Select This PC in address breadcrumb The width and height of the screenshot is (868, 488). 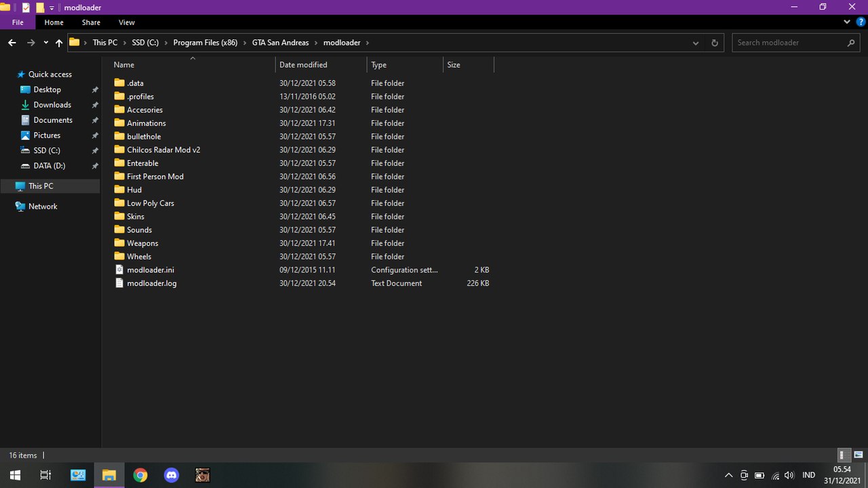click(105, 43)
